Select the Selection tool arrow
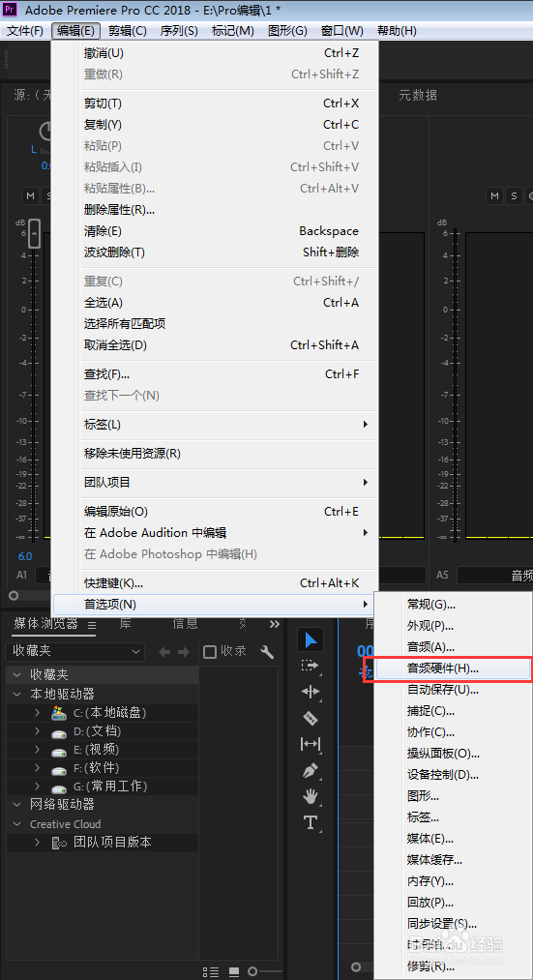This screenshot has height=980, width=533. pos(311,640)
